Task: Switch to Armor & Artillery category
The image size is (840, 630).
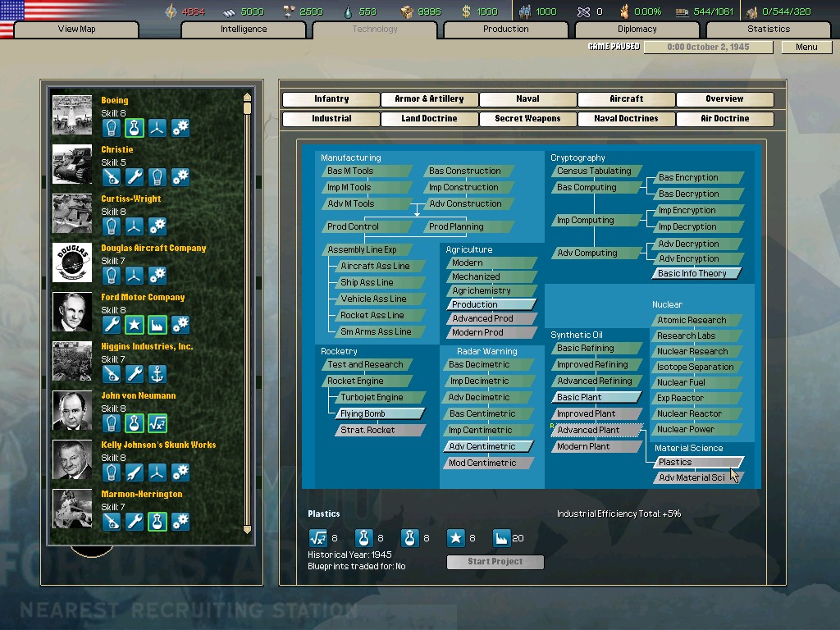Action: coord(429,99)
